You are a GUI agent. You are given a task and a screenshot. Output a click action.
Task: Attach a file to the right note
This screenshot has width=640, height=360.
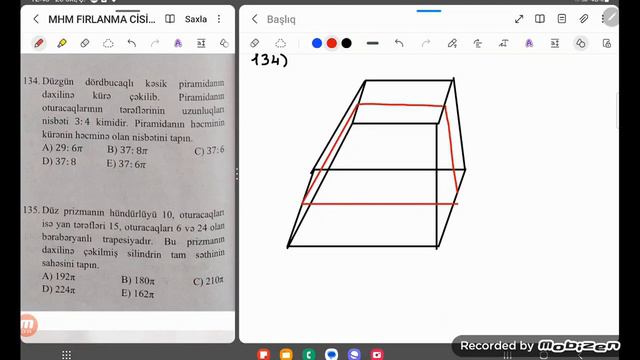584,19
